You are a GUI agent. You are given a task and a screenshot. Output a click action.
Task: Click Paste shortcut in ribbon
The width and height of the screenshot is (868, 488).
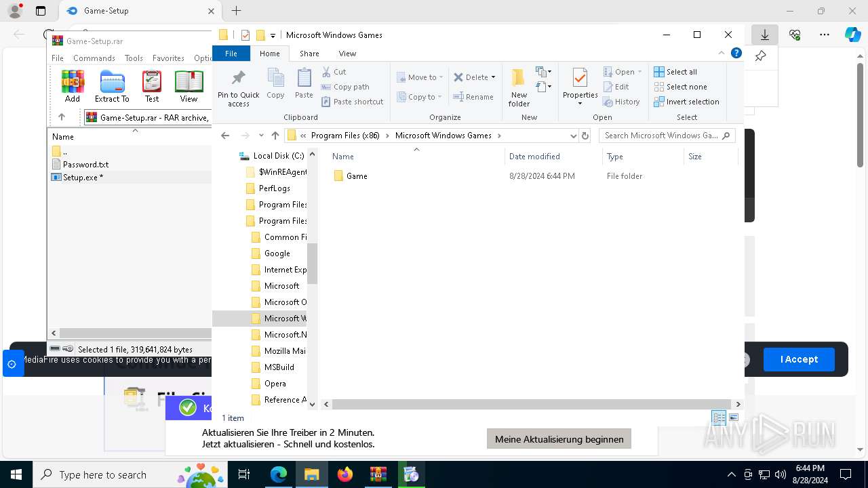pyautogui.click(x=352, y=102)
